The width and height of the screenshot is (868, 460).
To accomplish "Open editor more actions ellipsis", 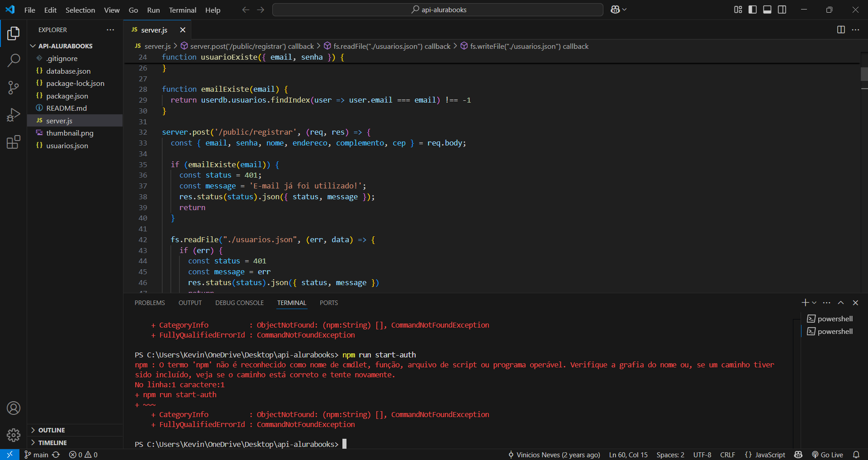I will (855, 30).
